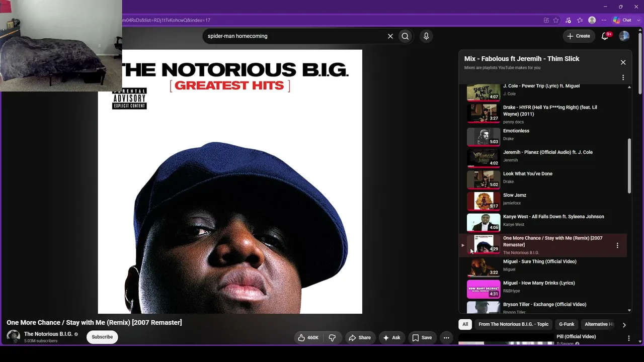This screenshot has height=362, width=644.
Task: Click the magnifier search button
Action: click(405, 36)
